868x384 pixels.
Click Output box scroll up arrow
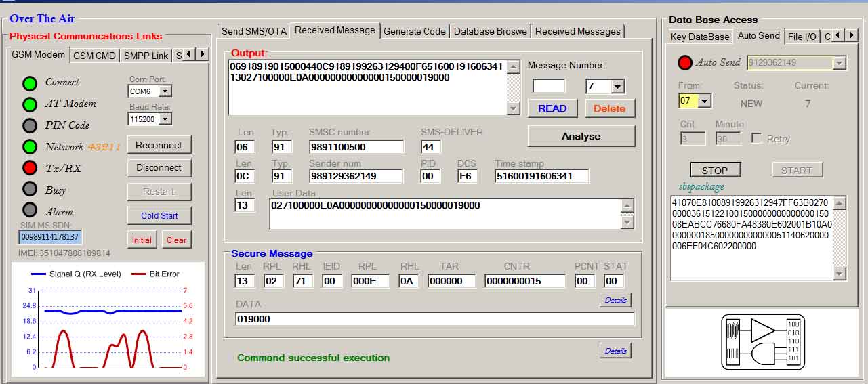[514, 68]
